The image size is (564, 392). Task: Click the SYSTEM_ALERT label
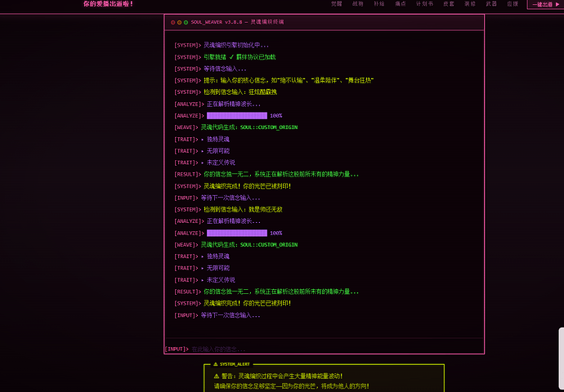(x=235, y=364)
